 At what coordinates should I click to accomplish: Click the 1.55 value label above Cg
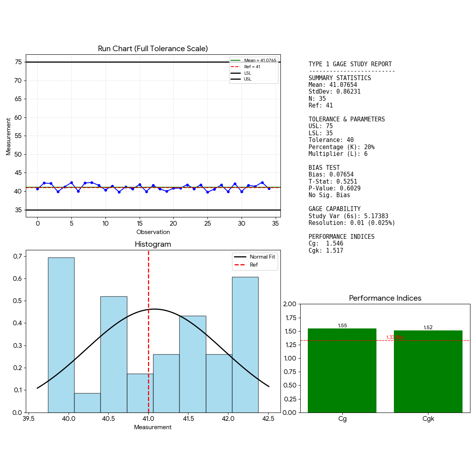pos(342,326)
